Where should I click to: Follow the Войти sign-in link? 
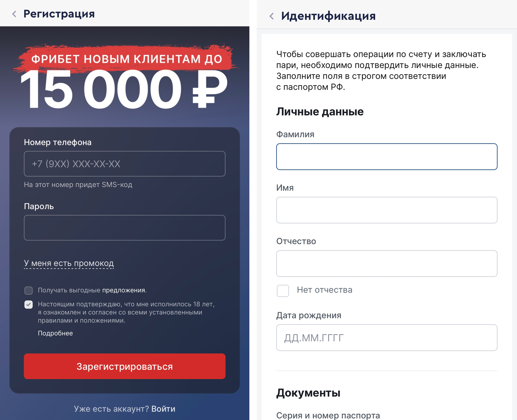coord(163,409)
